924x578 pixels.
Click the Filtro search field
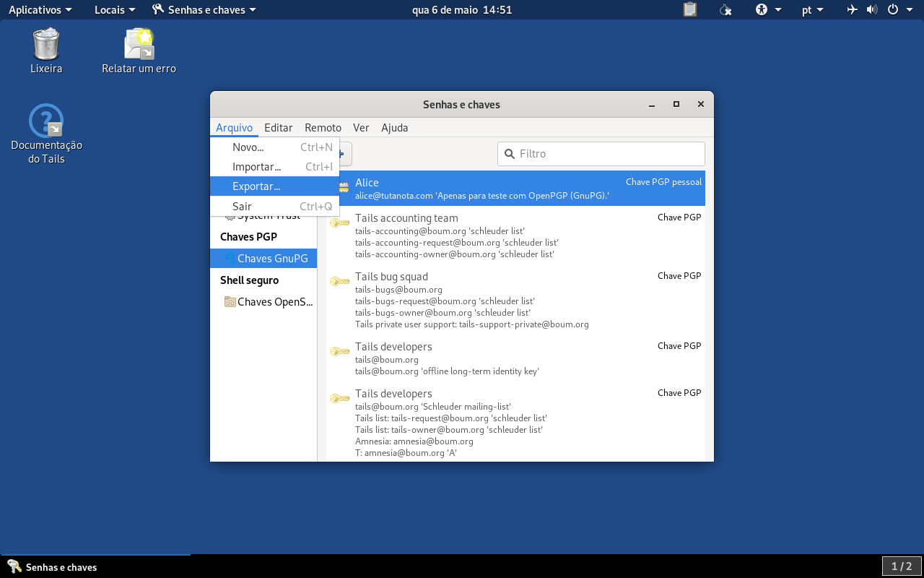601,154
